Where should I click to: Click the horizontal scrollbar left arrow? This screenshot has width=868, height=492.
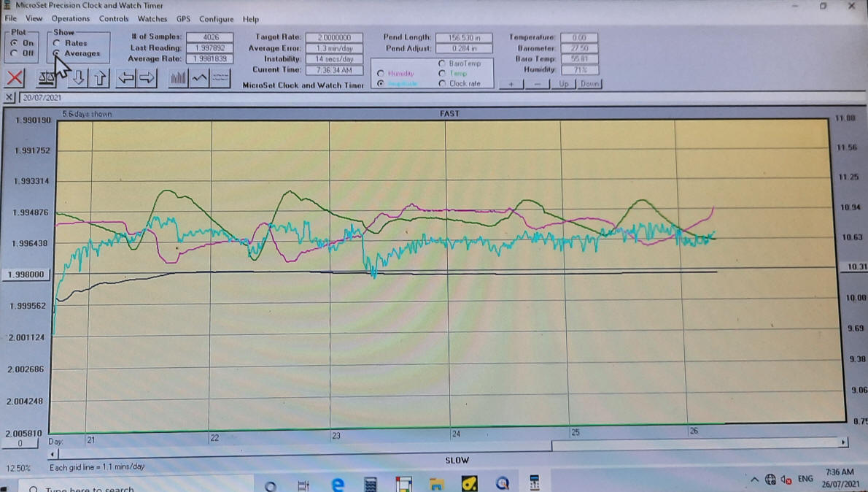click(x=52, y=454)
